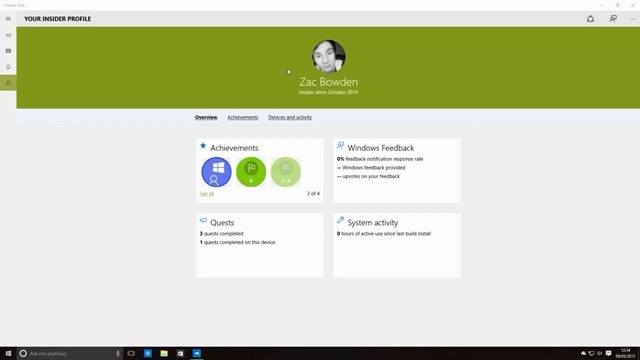Minimize the Insider Hub window
This screenshot has height=360, width=640.
pyautogui.click(x=602, y=5)
